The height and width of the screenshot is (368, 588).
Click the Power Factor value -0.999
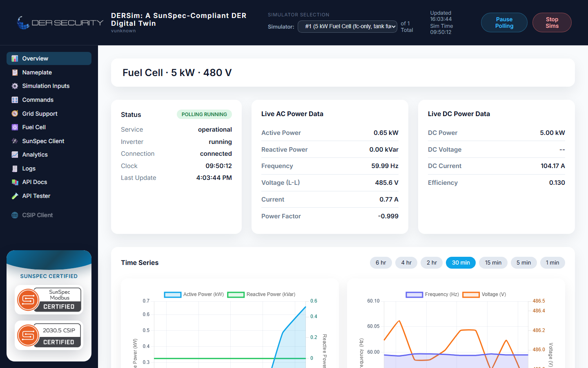tap(388, 216)
